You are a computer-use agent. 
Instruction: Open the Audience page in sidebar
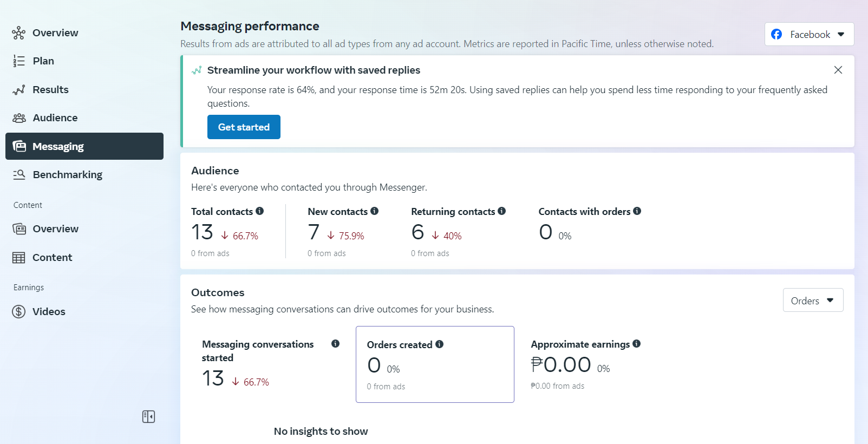(55, 117)
